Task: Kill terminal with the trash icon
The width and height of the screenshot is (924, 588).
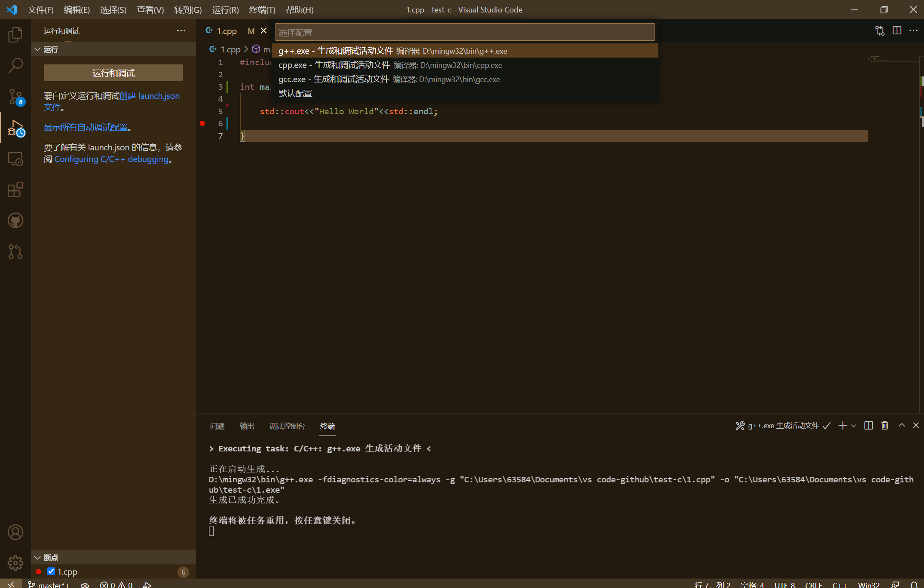Action: click(x=884, y=426)
